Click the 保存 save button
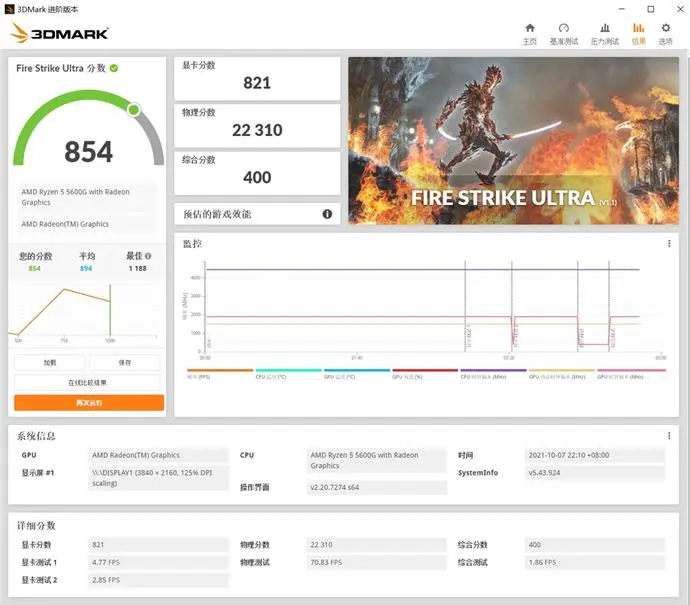 pyautogui.click(x=125, y=363)
